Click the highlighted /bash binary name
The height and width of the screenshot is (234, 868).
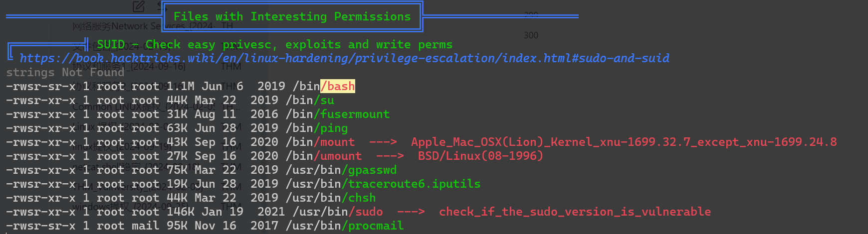[338, 86]
